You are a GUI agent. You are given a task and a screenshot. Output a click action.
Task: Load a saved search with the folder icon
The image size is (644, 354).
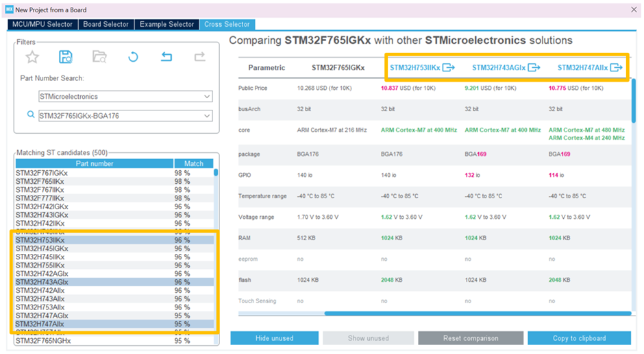click(x=99, y=57)
